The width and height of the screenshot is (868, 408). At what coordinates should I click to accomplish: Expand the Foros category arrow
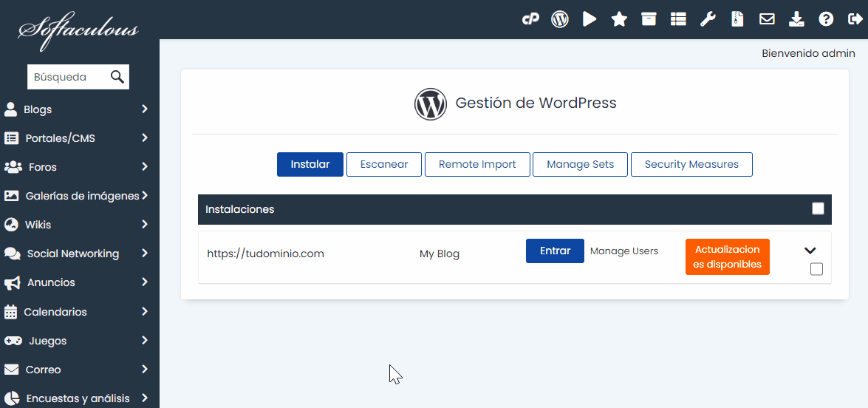pos(145,166)
